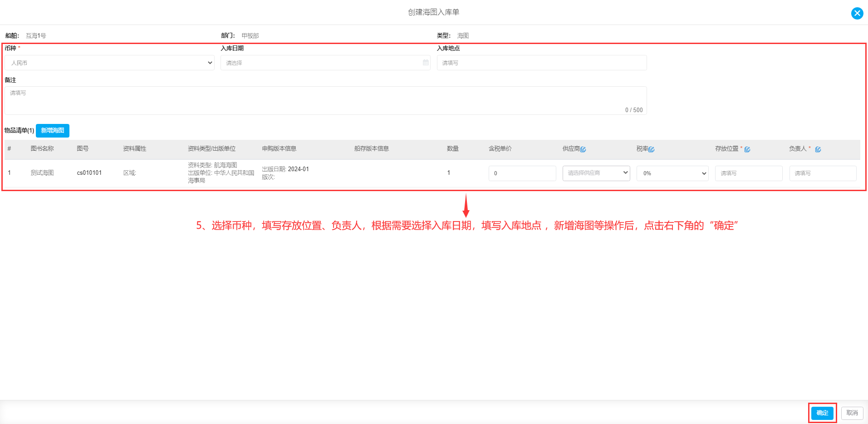Screen dimensions: 868x424
Task: Click the calendar icon in 入库日期 field
Action: pos(425,63)
